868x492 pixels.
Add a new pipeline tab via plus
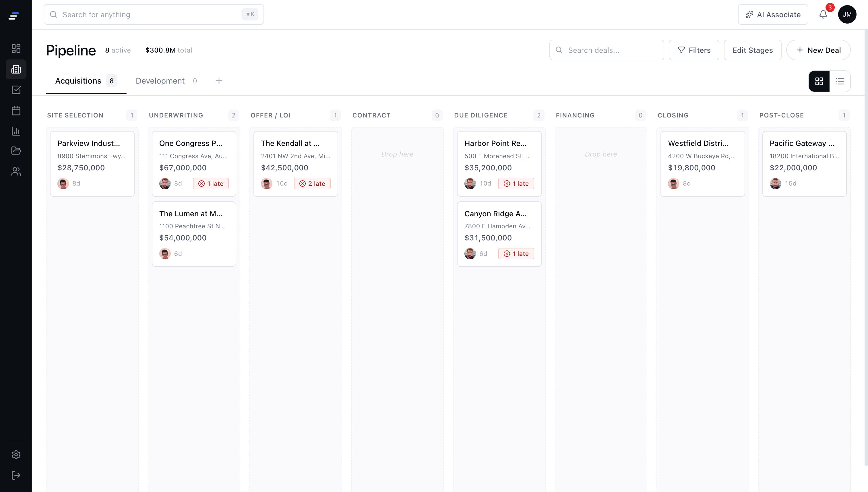point(219,81)
